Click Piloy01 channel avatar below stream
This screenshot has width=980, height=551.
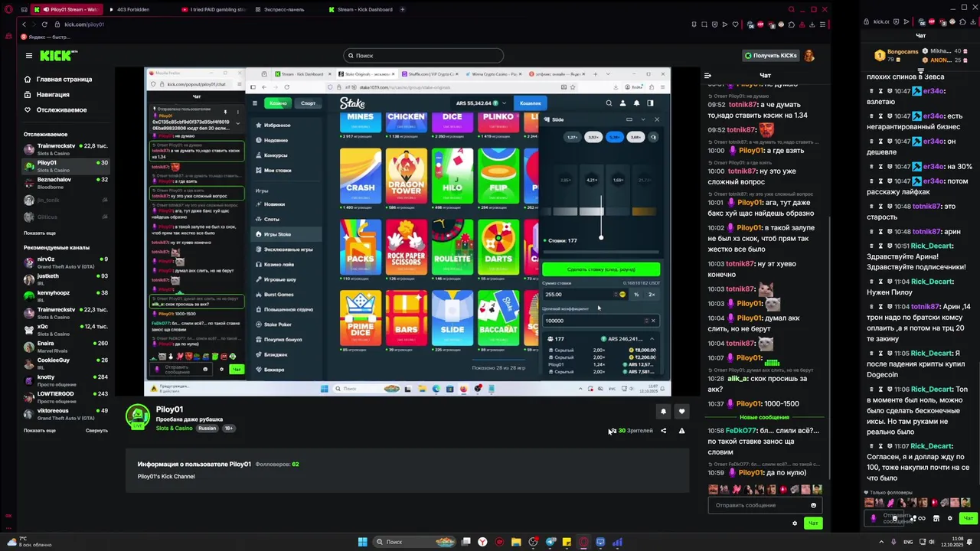coord(138,417)
